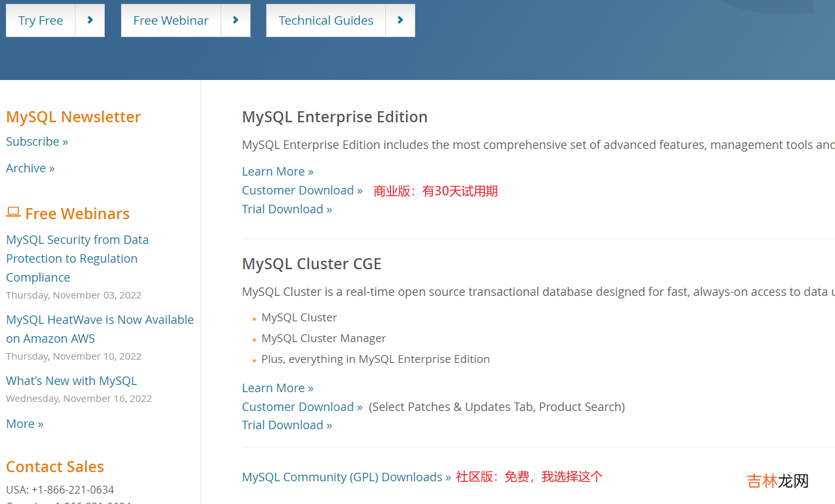Click the More webinars link

[25, 423]
